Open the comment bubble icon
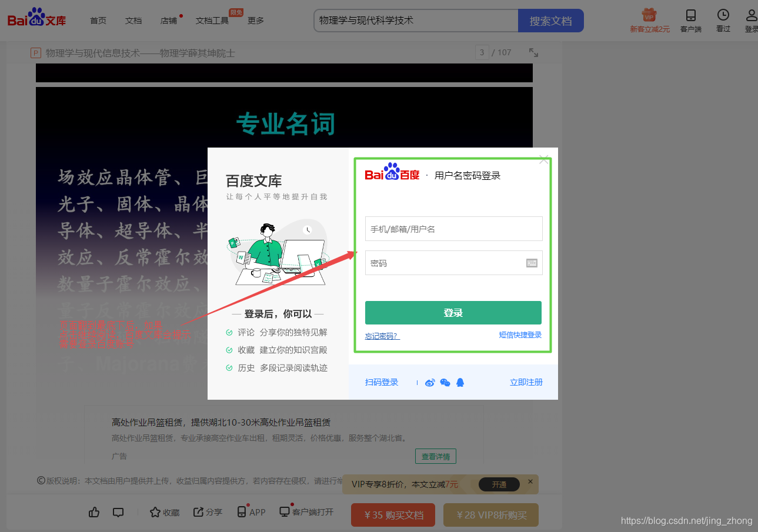Screen dimensions: 758x532 pos(118,512)
